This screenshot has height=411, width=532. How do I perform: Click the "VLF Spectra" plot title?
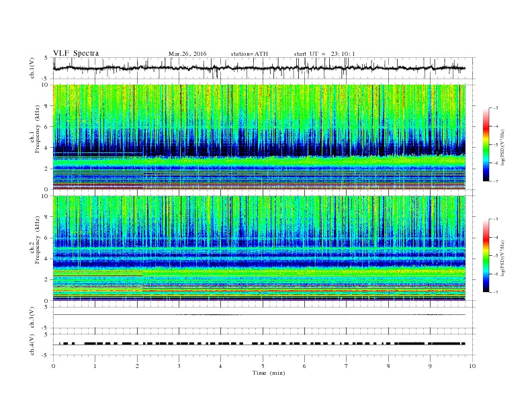click(76, 53)
